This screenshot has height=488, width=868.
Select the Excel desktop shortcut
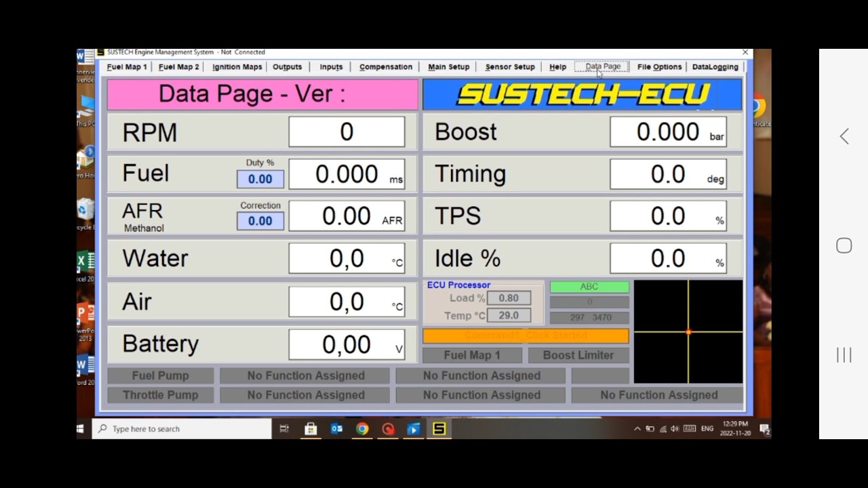pyautogui.click(x=85, y=266)
